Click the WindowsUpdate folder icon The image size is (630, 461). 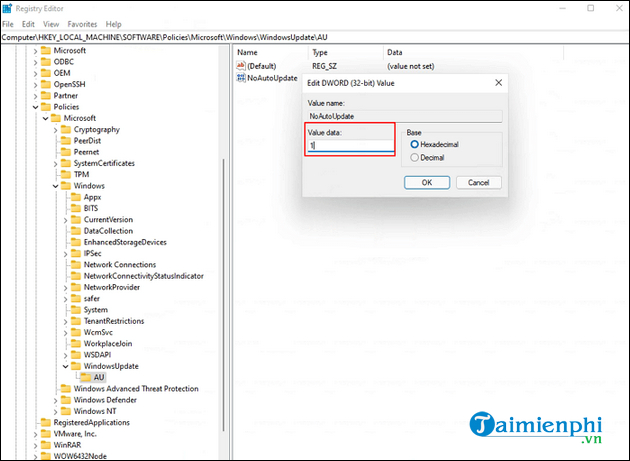coord(76,366)
